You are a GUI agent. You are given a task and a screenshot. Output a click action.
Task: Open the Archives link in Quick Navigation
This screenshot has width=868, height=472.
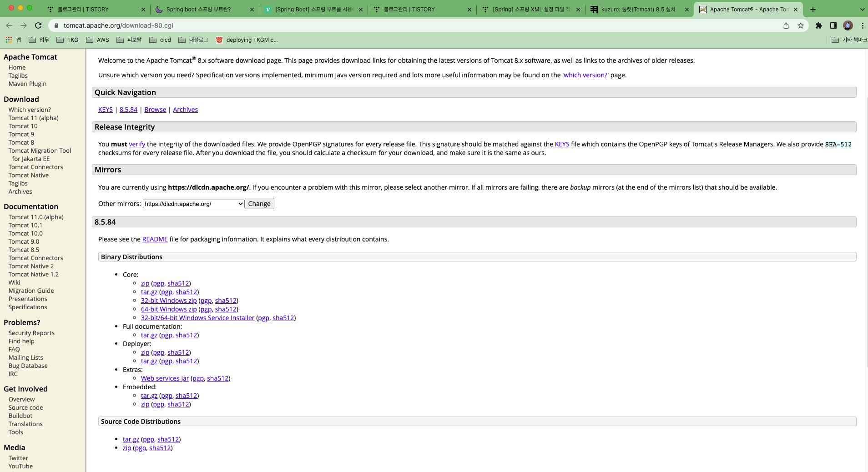tap(185, 110)
